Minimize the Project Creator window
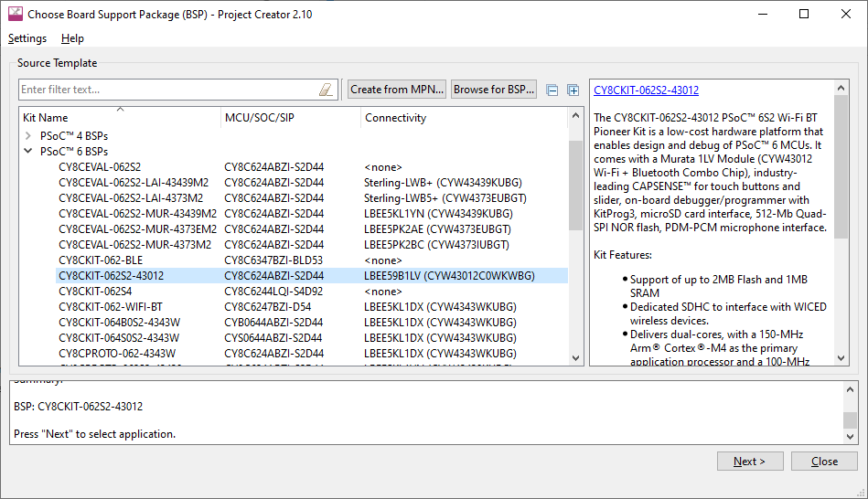 pyautogui.click(x=763, y=14)
